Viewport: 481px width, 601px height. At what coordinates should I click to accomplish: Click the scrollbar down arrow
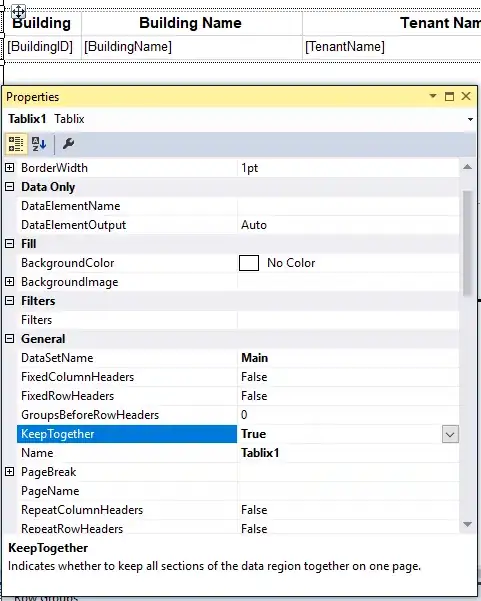[467, 524]
